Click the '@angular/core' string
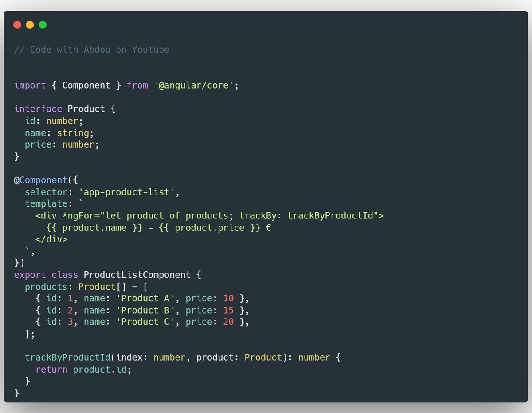Screen dimensions: 532x413 point(194,85)
